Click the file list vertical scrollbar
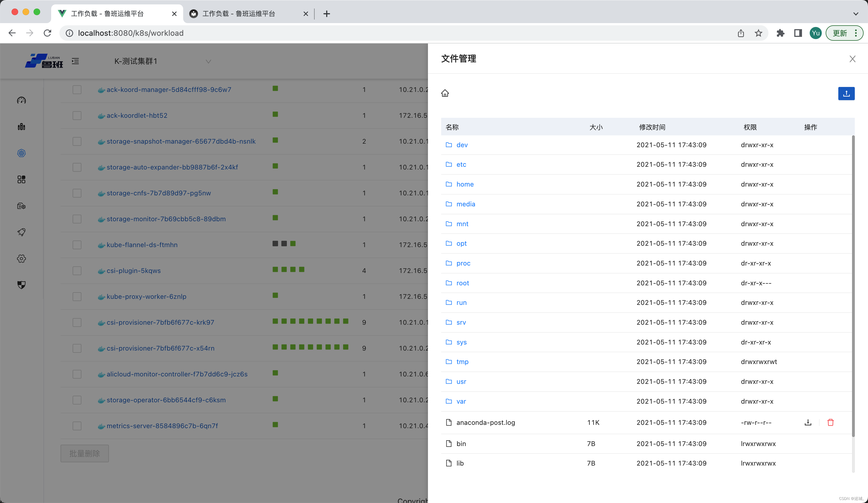Screen dimensions: 868x503 853,286
